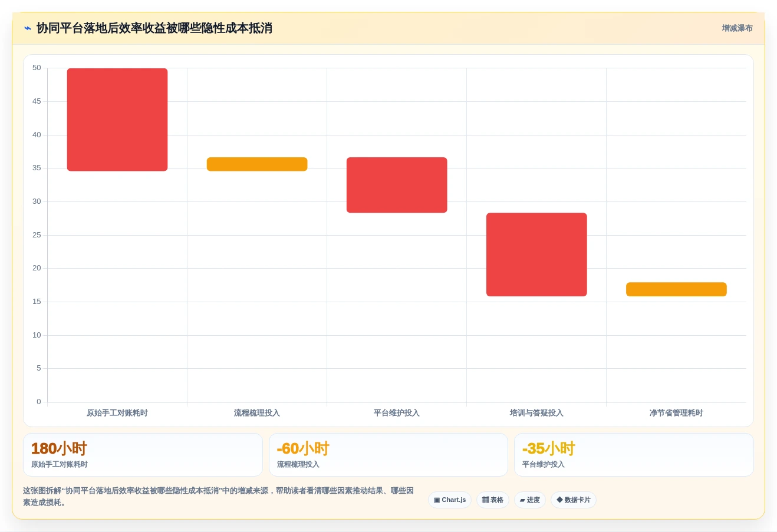Select the red 培训与答疑投入 bar
This screenshot has height=532, width=777.
pyautogui.click(x=536, y=255)
